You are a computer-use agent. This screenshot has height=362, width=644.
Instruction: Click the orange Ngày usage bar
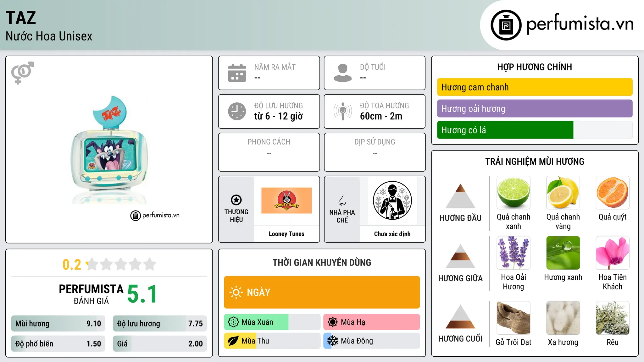pyautogui.click(x=322, y=292)
